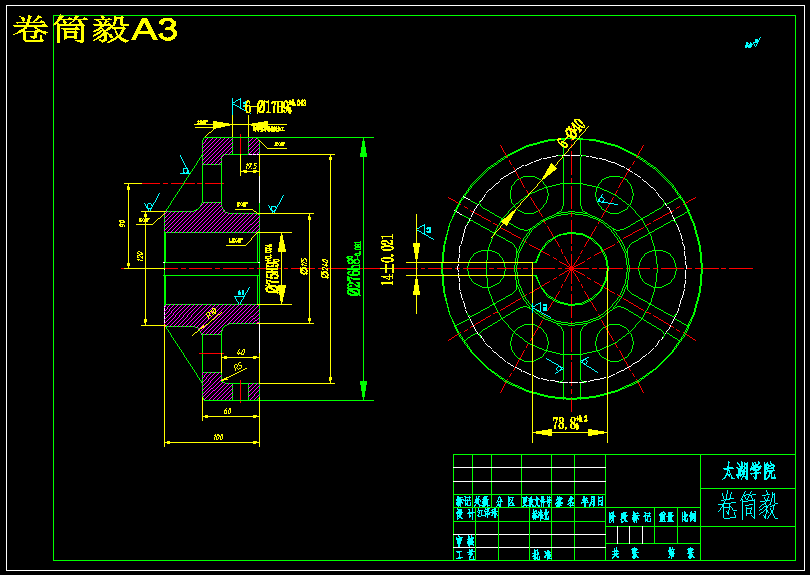Select the horizontal 60 dimension value
The image size is (810, 575).
click(227, 412)
